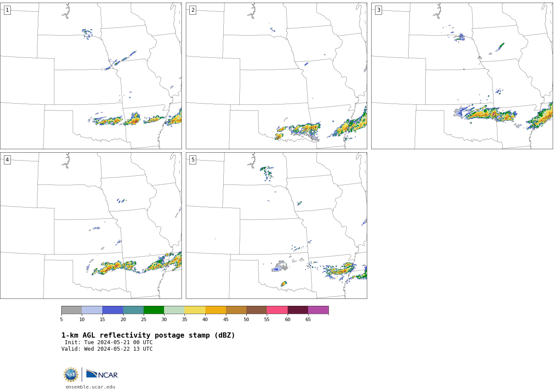Open ensemble member 5 reflectivity map
Image resolution: width=557 pixels, height=392 pixels.
coord(276,225)
